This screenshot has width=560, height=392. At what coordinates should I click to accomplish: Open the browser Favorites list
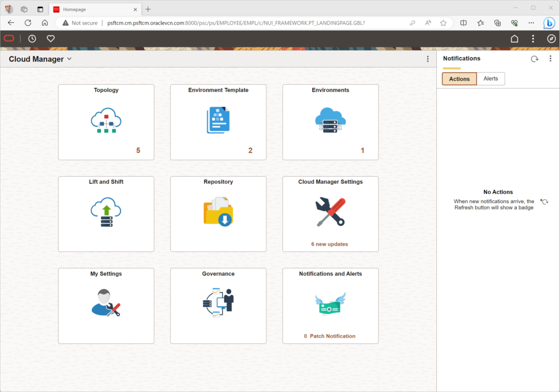coord(480,23)
